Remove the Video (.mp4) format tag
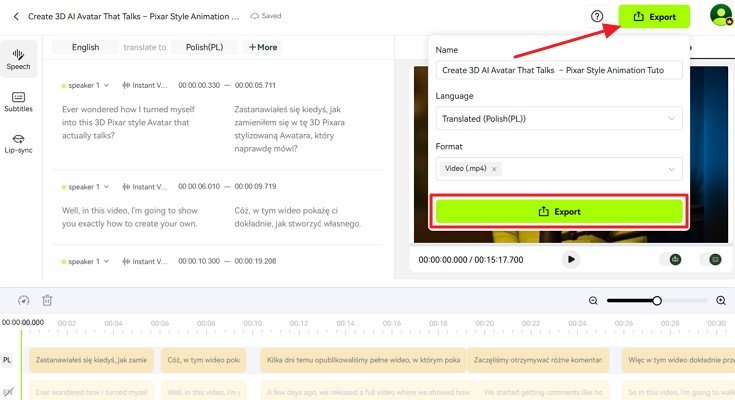The width and height of the screenshot is (735, 400). [x=494, y=169]
